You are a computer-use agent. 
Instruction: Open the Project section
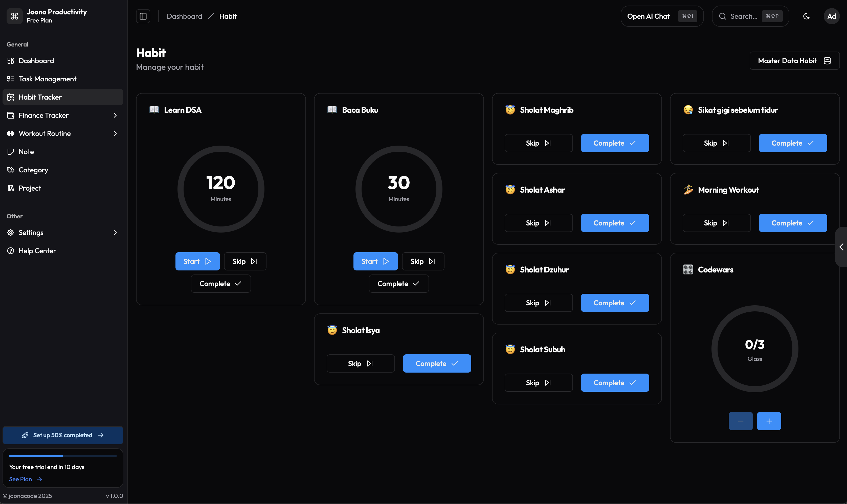click(30, 188)
